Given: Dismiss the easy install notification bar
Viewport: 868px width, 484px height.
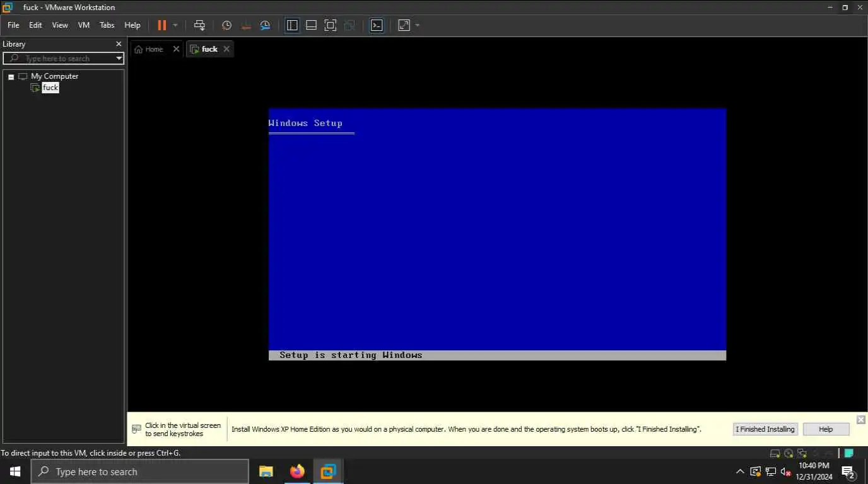Looking at the screenshot, I should click(861, 420).
